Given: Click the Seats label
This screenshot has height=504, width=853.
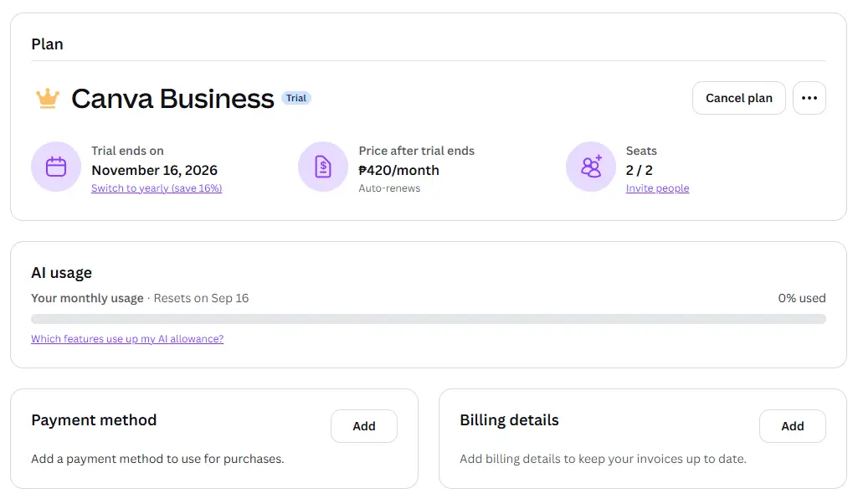Looking at the screenshot, I should pos(641,151).
